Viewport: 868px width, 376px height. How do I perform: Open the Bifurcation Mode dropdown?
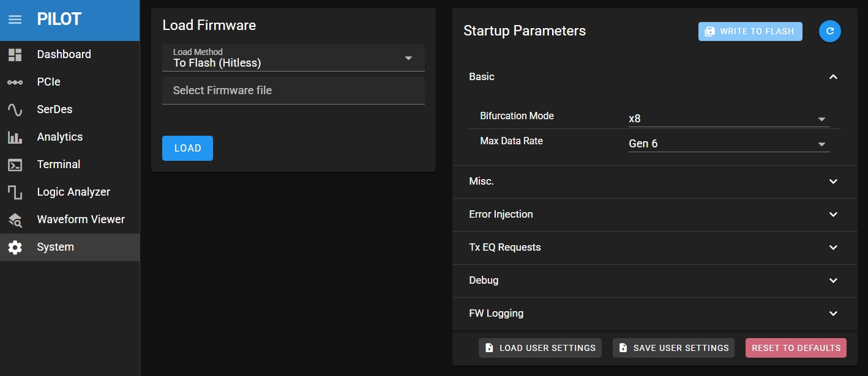[728, 119]
